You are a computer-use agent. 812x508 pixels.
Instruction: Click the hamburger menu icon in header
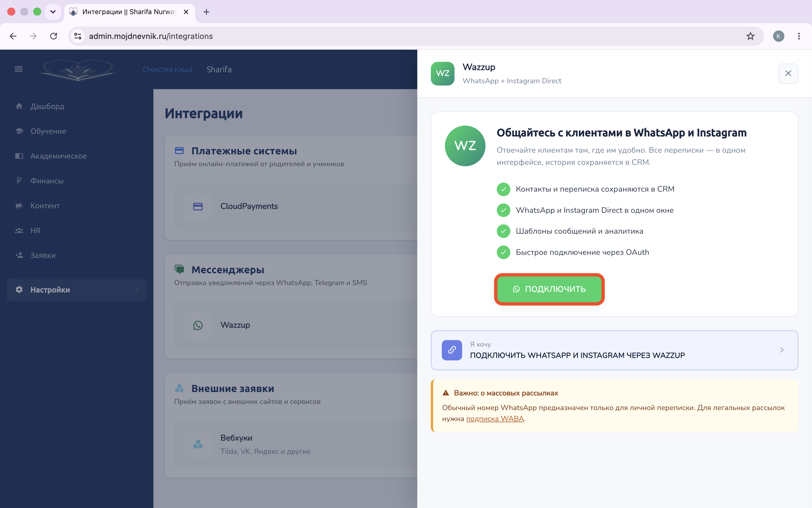coord(18,69)
